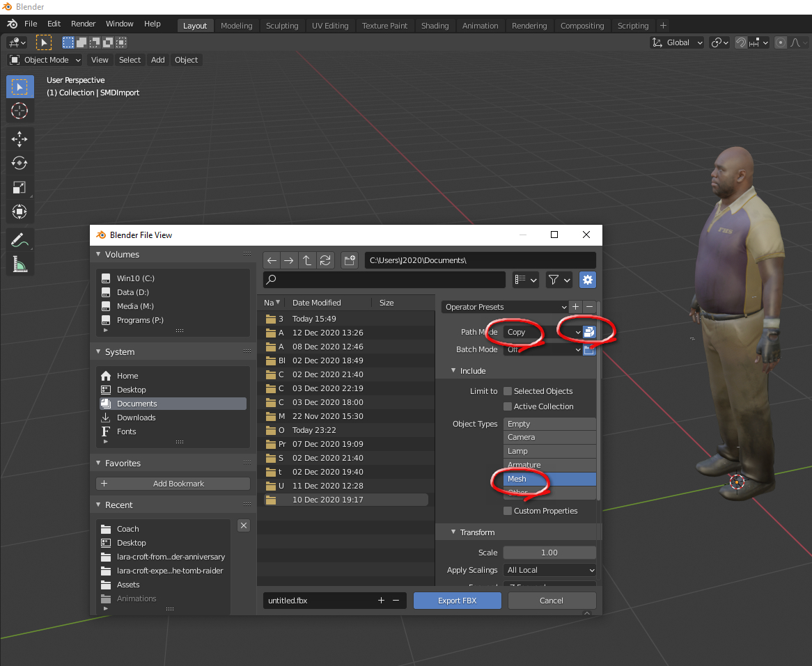Go to parent directory

pyautogui.click(x=307, y=260)
